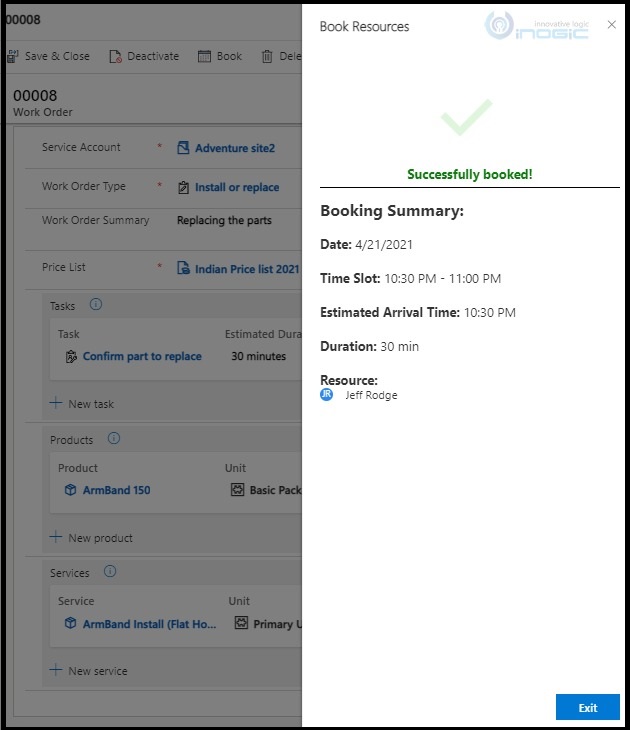Click the plus icon beside New task

55,403
